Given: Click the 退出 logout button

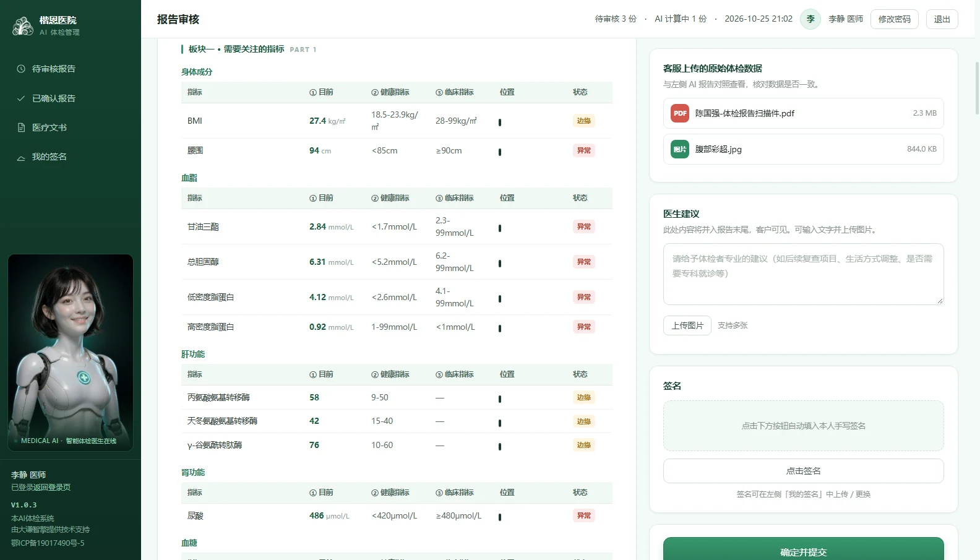Looking at the screenshot, I should [x=942, y=19].
